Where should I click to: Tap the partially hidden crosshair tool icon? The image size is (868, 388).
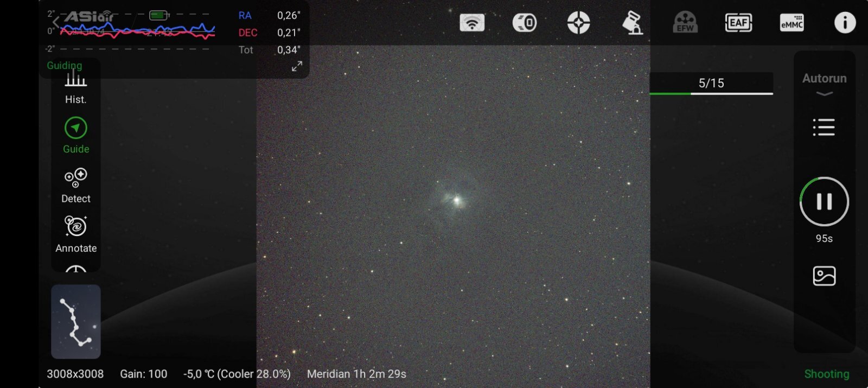(x=76, y=268)
